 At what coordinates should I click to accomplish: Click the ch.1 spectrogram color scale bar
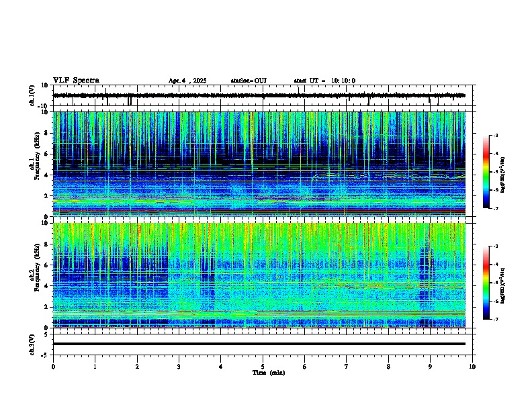pyautogui.click(x=486, y=172)
